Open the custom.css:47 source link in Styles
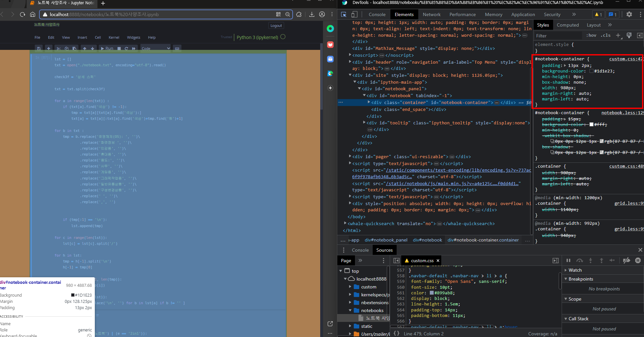This screenshot has height=337, width=644. coord(626,59)
